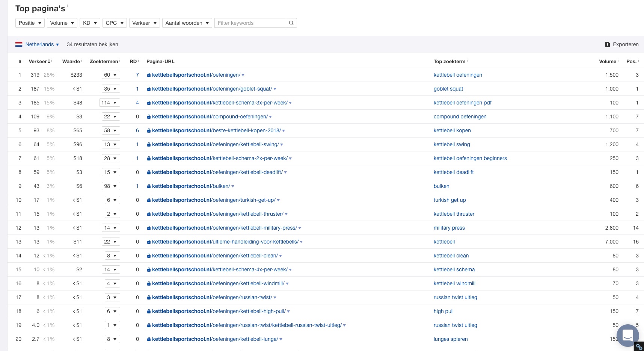Click the 'military press' top keyword
This screenshot has width=644, height=351.
tap(449, 228)
